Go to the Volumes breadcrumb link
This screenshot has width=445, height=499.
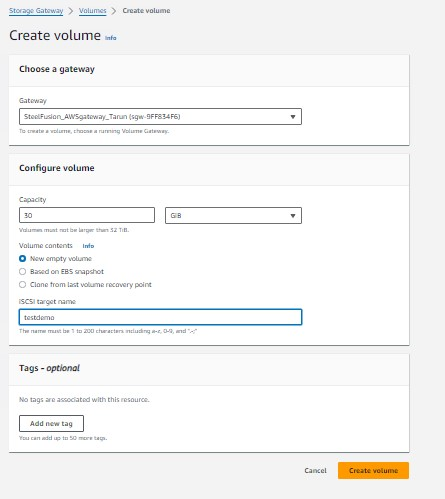[93, 11]
